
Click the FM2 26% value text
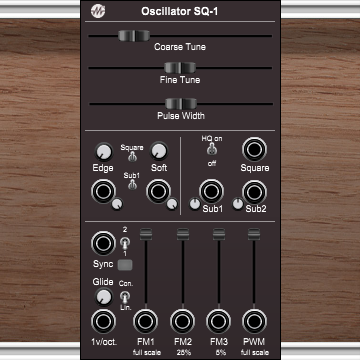183,352
